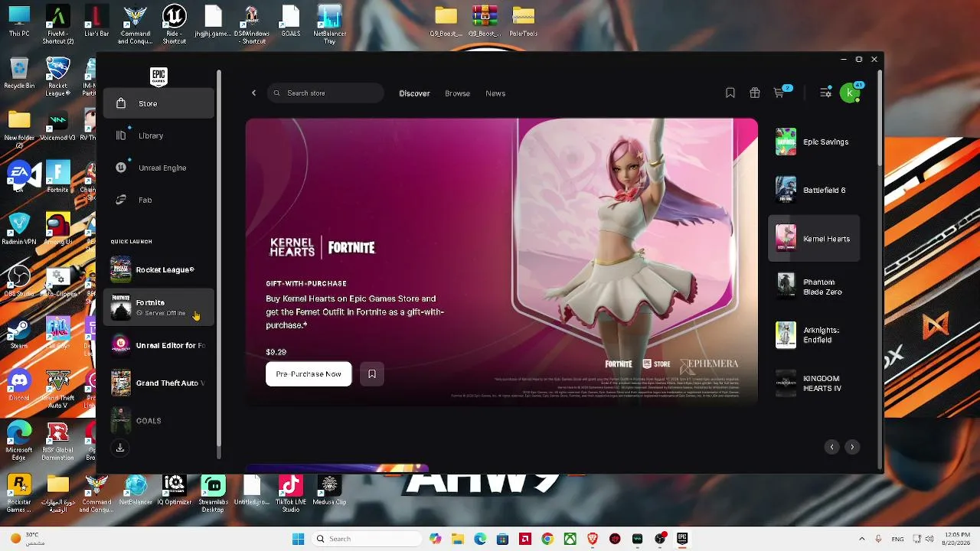Open the settings sliders icon in the header
This screenshot has height=551, width=980.
[x=825, y=93]
